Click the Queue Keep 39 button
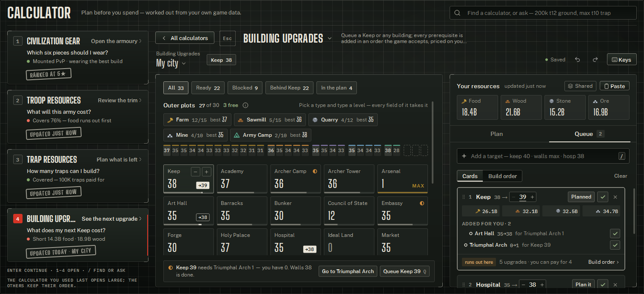644x294 pixels. (405, 271)
